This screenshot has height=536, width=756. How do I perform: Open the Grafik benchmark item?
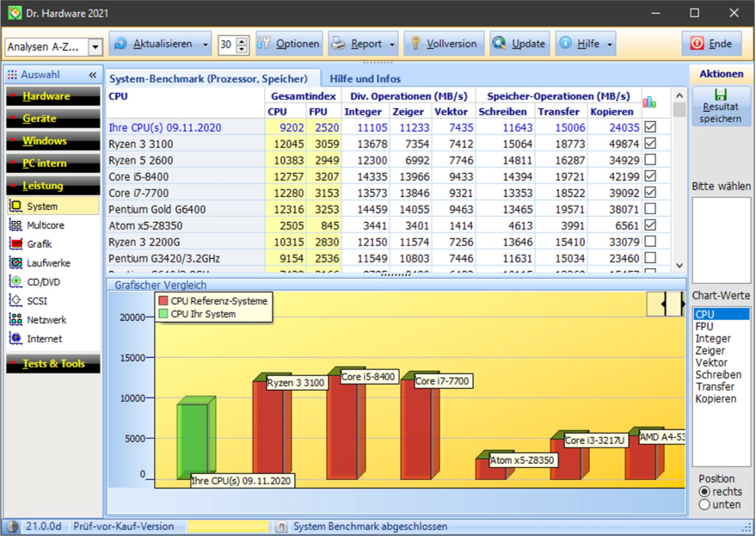(39, 244)
